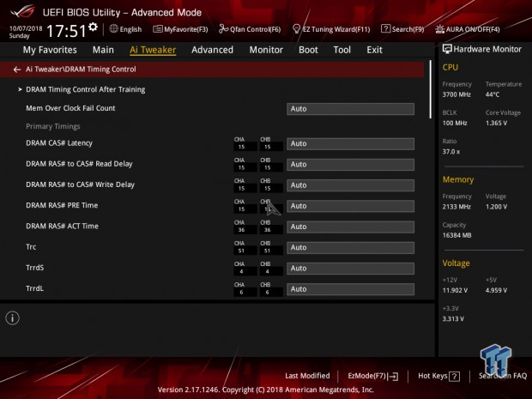Select TrrdL Auto field
This screenshot has width=532, height=399.
click(350, 289)
